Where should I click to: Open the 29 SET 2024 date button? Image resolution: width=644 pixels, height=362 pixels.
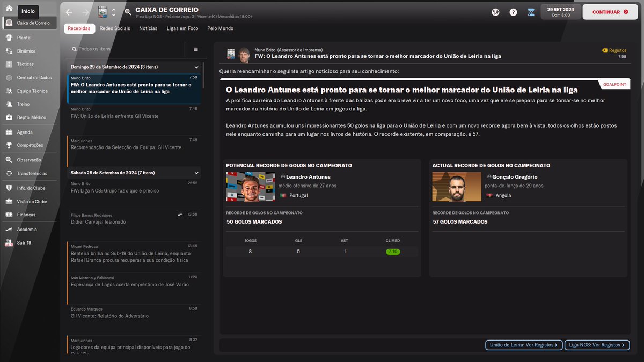560,12
